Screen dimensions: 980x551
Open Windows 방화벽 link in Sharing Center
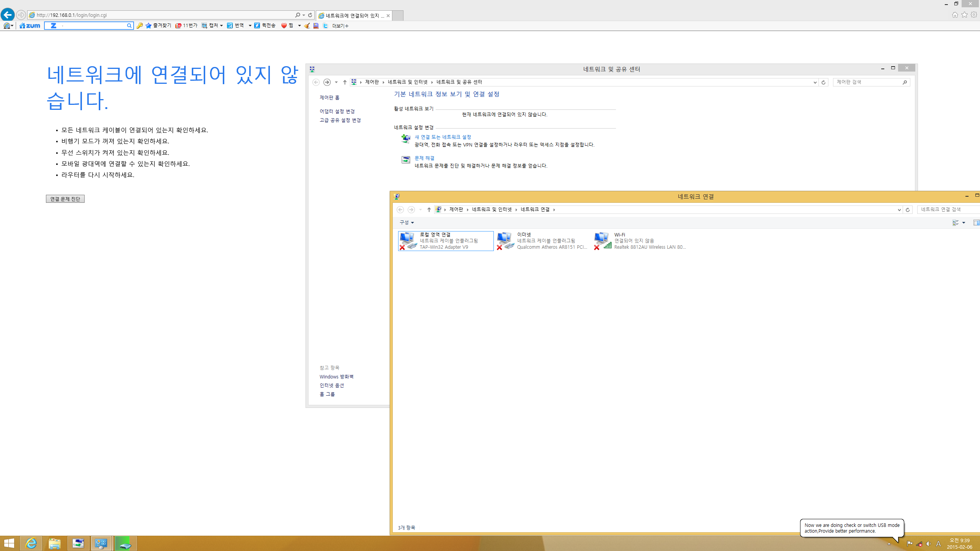[336, 377]
